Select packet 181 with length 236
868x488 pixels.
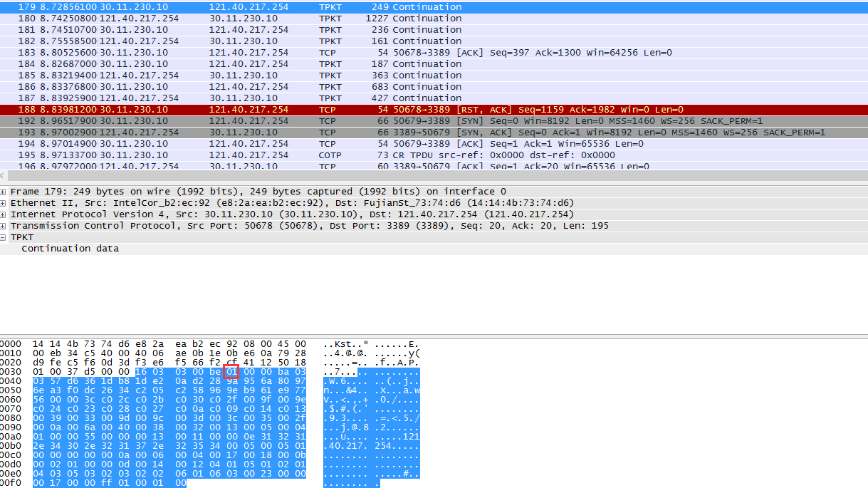tap(434, 29)
